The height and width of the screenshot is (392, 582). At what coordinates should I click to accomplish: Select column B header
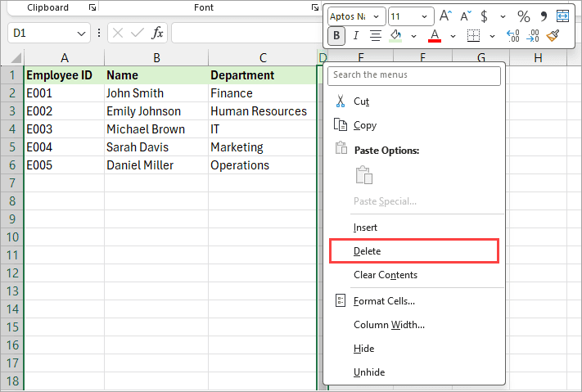point(156,57)
